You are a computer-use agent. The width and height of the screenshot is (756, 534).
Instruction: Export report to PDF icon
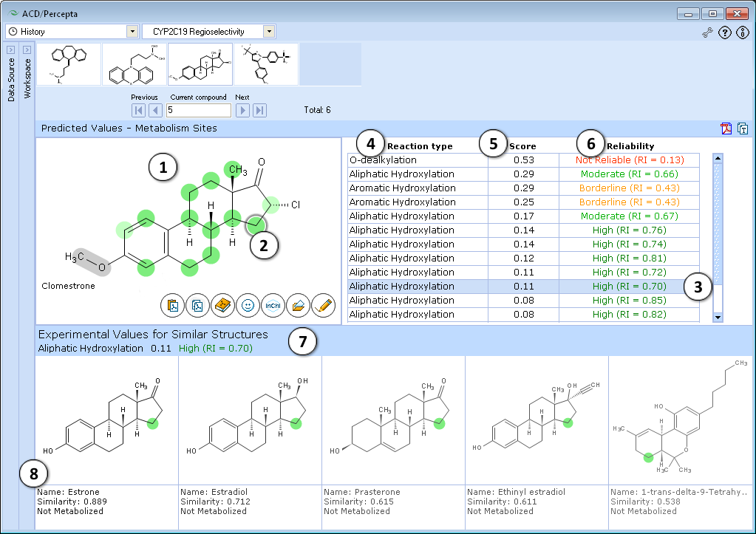pos(726,129)
